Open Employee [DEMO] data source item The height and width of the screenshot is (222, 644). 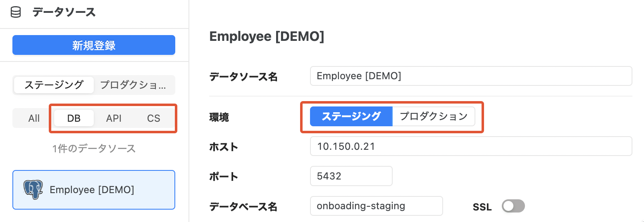click(94, 190)
